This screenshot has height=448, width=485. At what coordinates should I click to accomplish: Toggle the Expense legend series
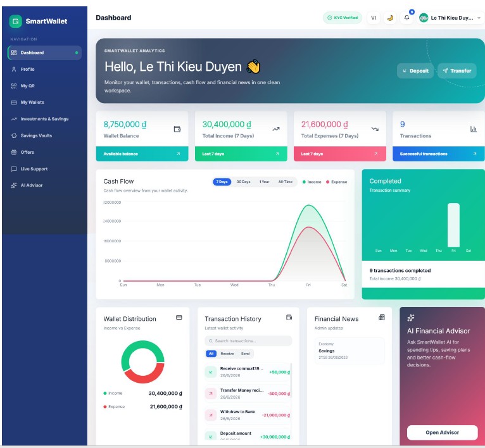tap(337, 182)
